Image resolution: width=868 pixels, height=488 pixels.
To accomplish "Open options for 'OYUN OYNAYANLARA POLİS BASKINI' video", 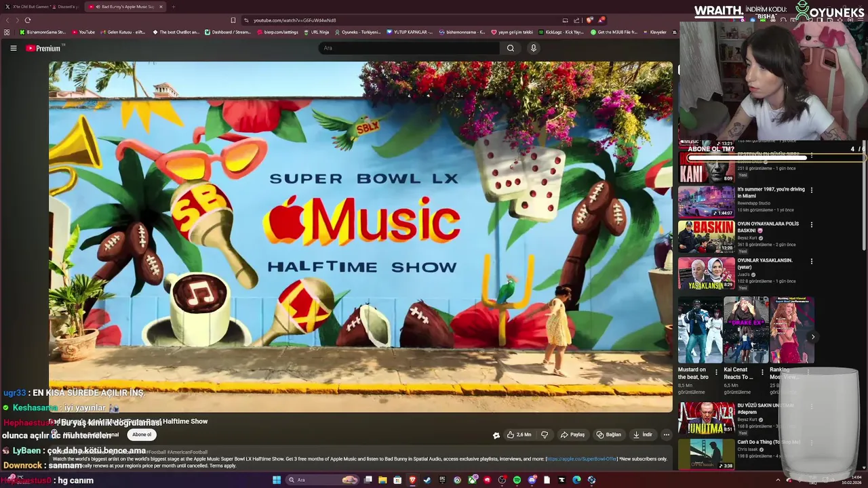I will pos(812,224).
